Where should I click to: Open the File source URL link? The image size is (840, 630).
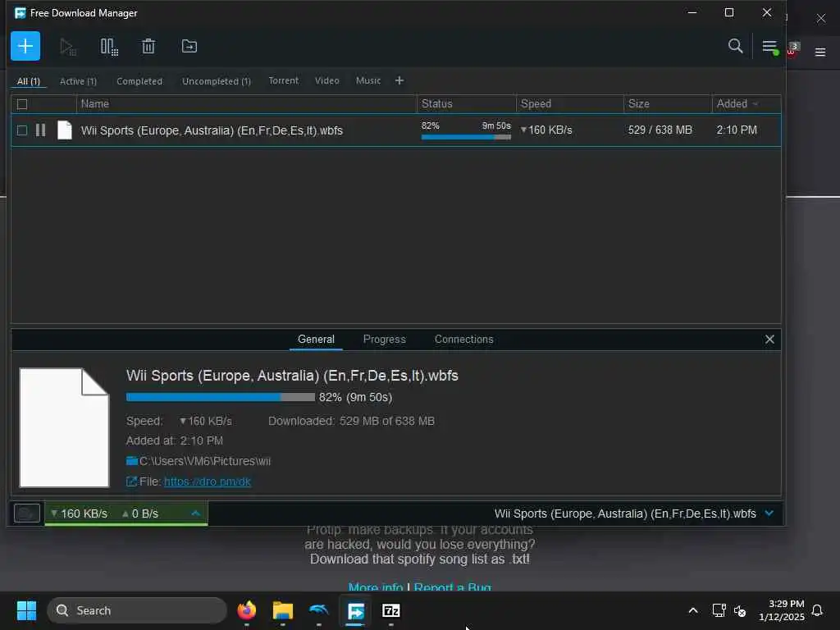(208, 482)
